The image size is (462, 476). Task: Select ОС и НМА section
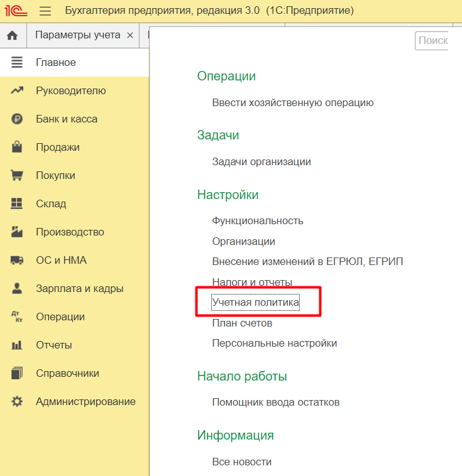coord(61,261)
